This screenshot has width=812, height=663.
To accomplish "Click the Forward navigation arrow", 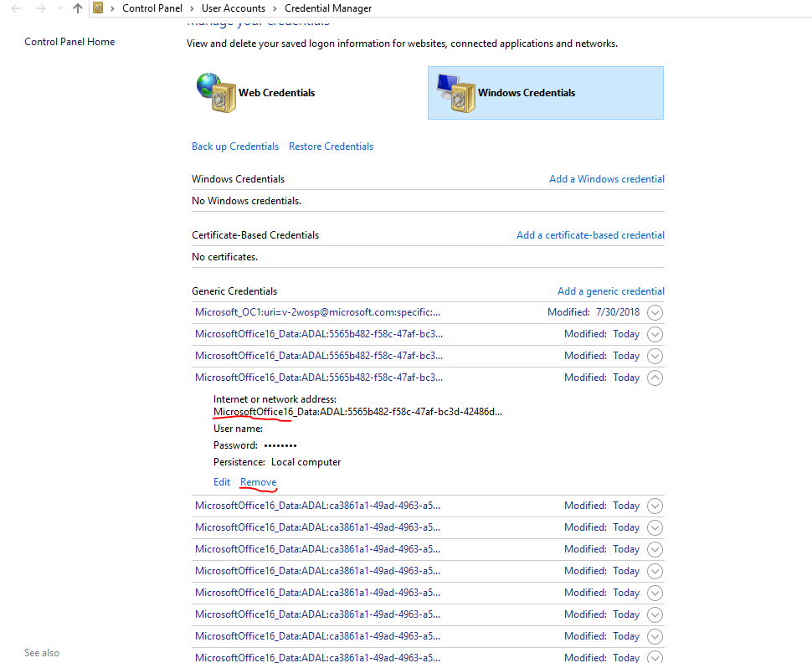I will pyautogui.click(x=41, y=8).
